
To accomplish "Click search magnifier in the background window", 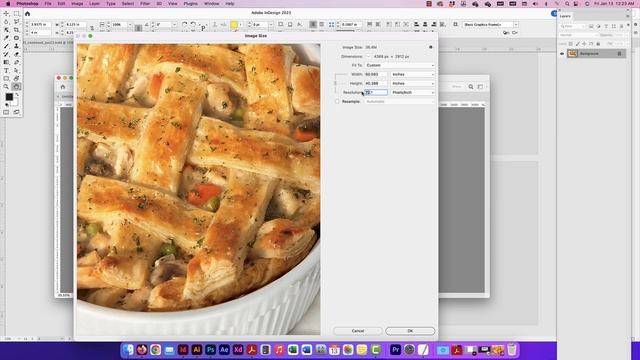I will click(x=471, y=87).
